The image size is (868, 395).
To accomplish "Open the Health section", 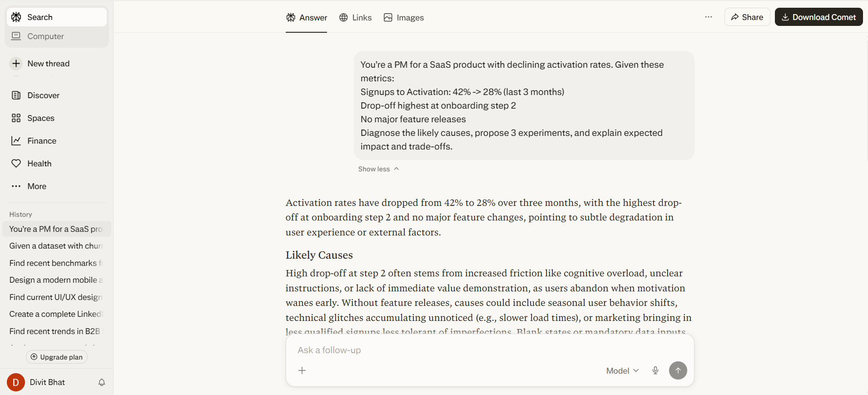I will (38, 163).
